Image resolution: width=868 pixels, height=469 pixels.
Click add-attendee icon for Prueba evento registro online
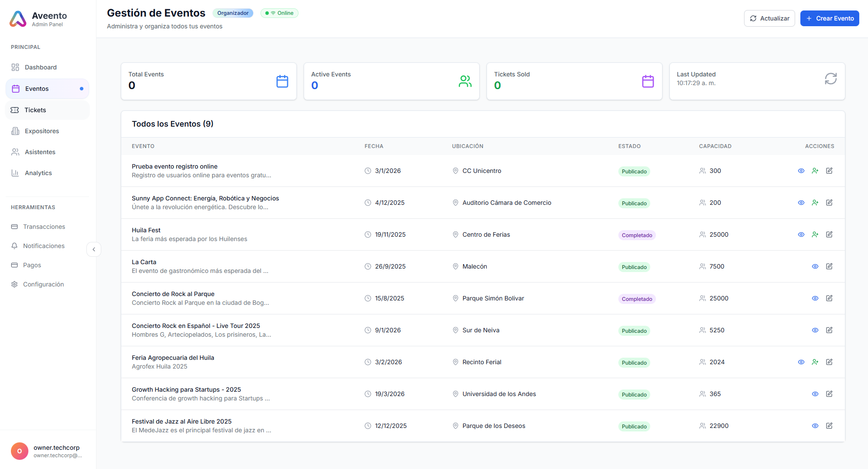point(815,171)
